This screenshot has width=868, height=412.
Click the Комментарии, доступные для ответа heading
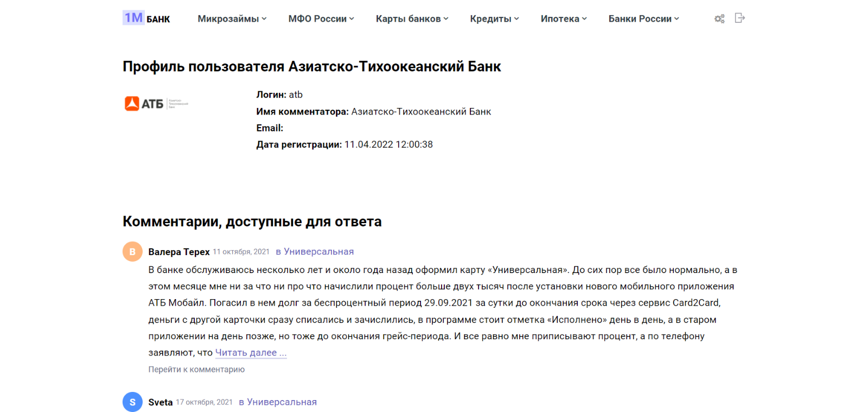point(252,221)
